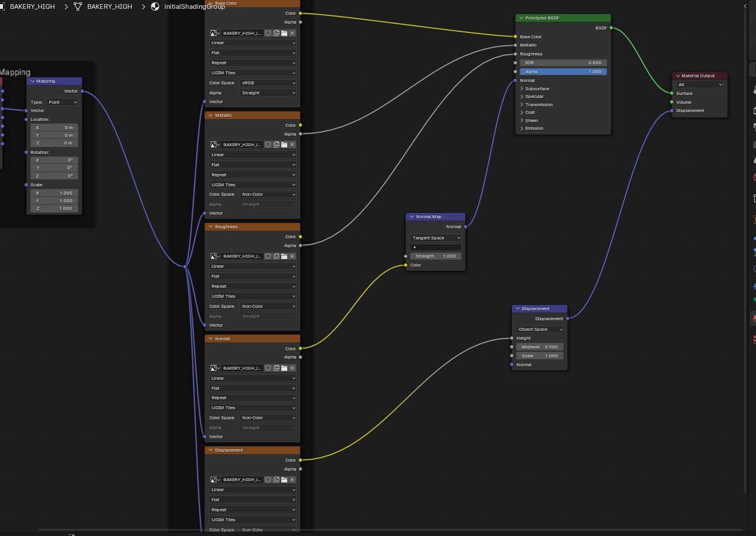Expand Coat panel in Principled BSDF
Image resolution: width=756 pixels, height=536 pixels.
point(522,113)
